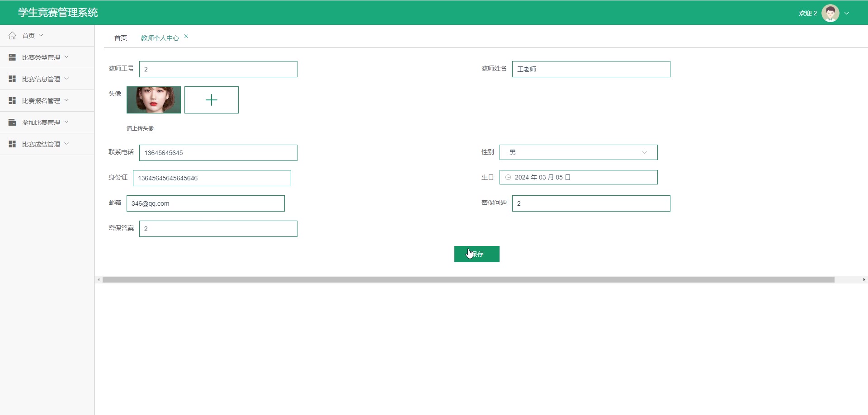Open 比赛信息管理 menu item
The height and width of the screenshot is (415, 868).
(x=47, y=79)
